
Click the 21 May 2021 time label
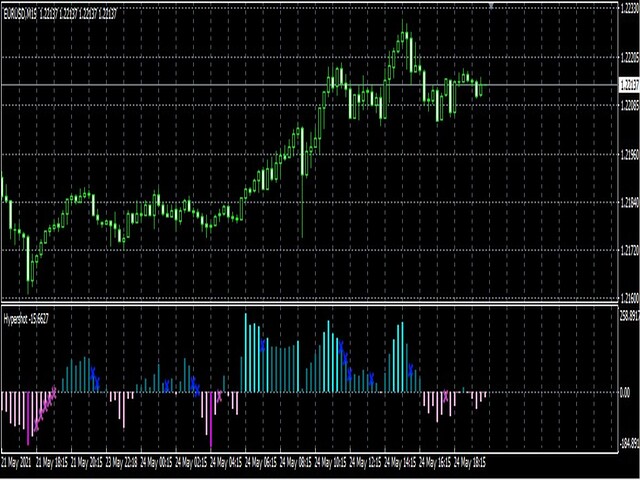click(x=16, y=462)
